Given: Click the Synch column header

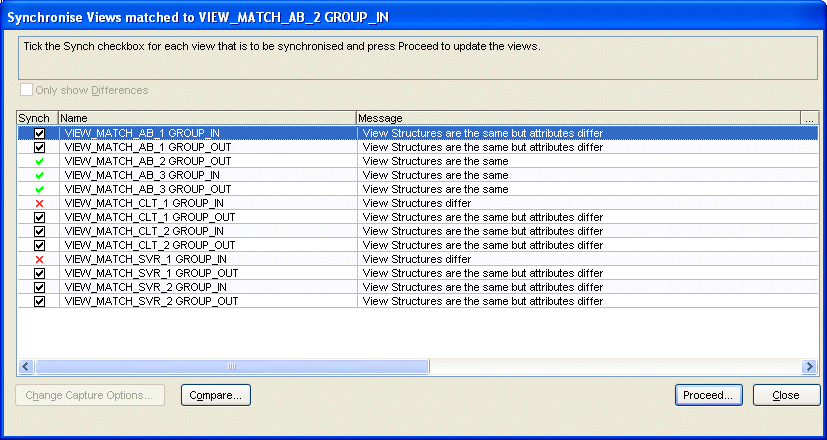Looking at the screenshot, I should (x=37, y=118).
